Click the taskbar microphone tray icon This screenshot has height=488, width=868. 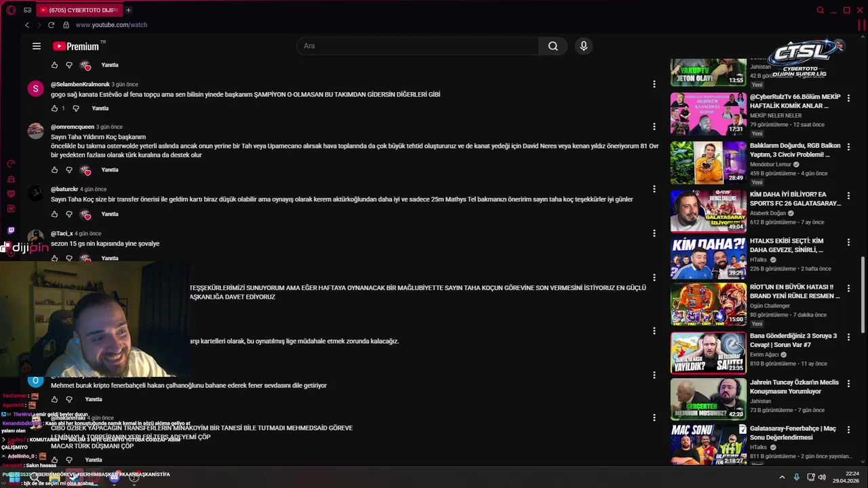pos(797,477)
